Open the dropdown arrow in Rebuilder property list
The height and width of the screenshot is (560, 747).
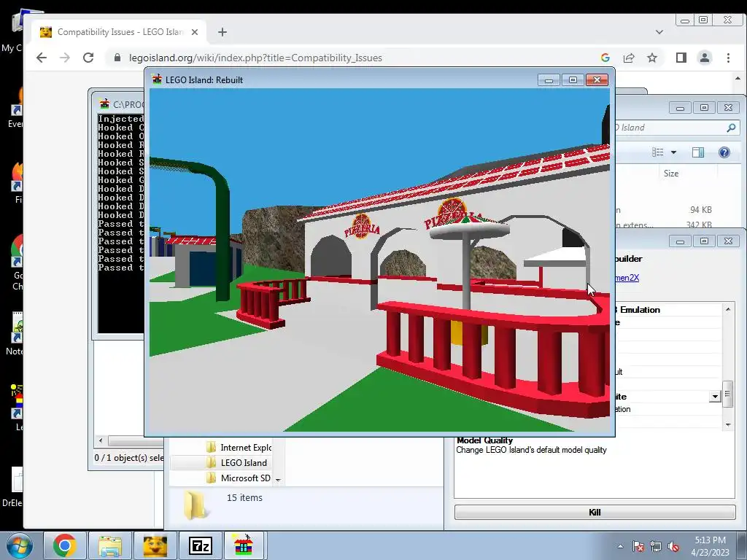point(715,396)
